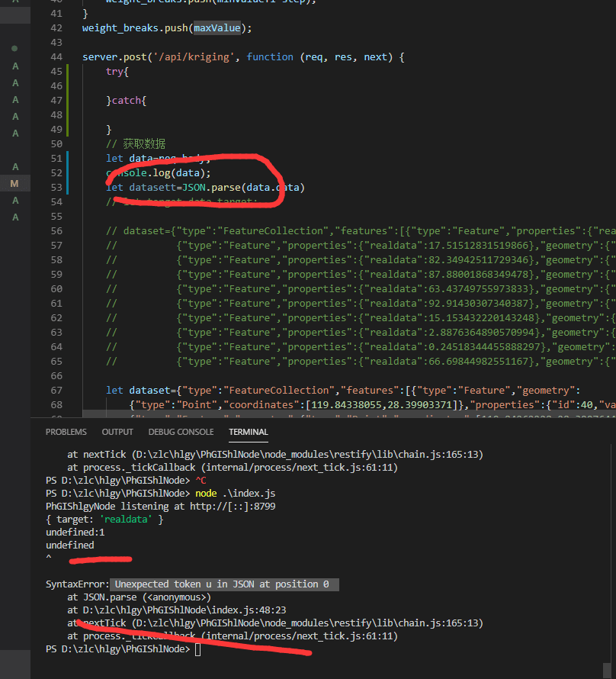The image size is (616, 679).
Task: Click the green dot status badge in sidebar
Action: point(14,48)
